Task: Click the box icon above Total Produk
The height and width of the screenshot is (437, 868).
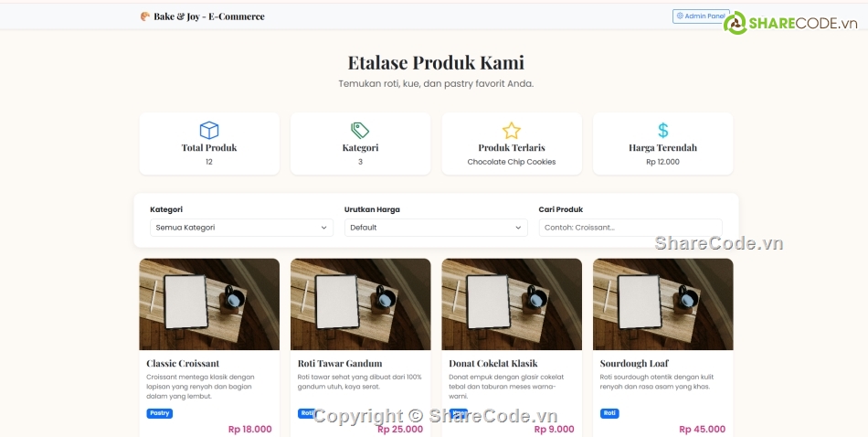Action: click(209, 130)
